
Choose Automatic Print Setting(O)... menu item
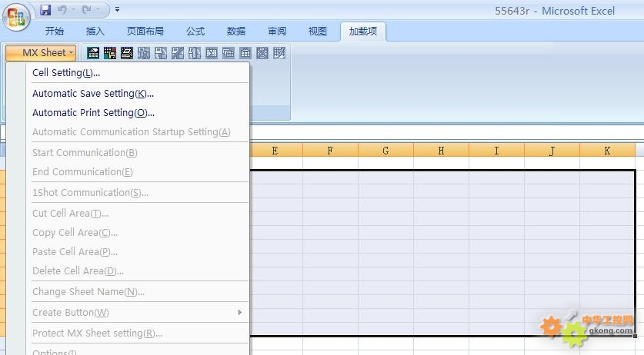tap(139, 113)
